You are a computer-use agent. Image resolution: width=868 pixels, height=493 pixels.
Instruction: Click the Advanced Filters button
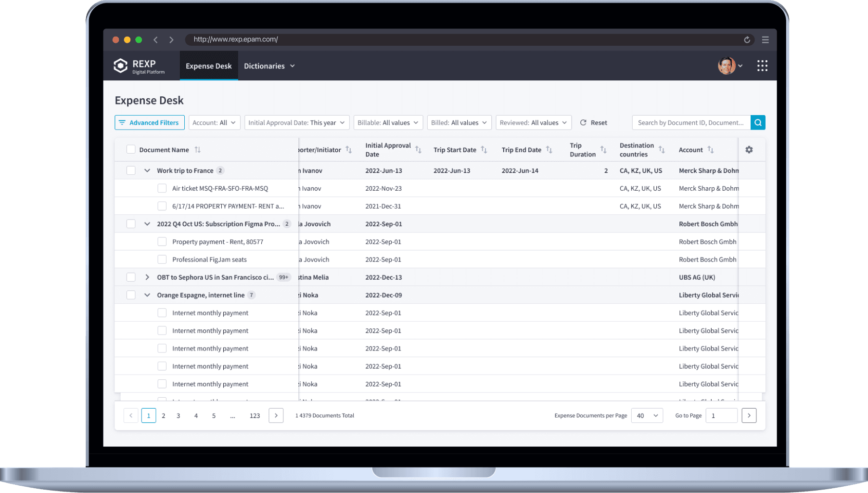coord(150,123)
